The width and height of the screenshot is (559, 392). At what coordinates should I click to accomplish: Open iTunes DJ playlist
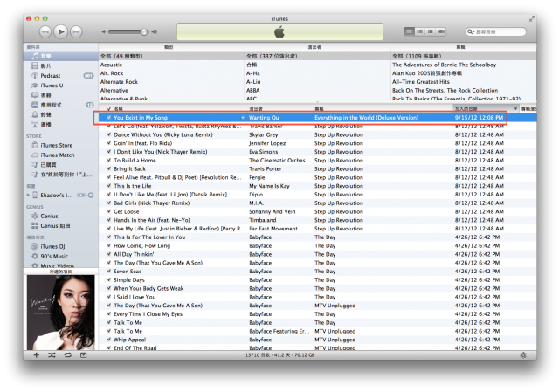point(60,246)
